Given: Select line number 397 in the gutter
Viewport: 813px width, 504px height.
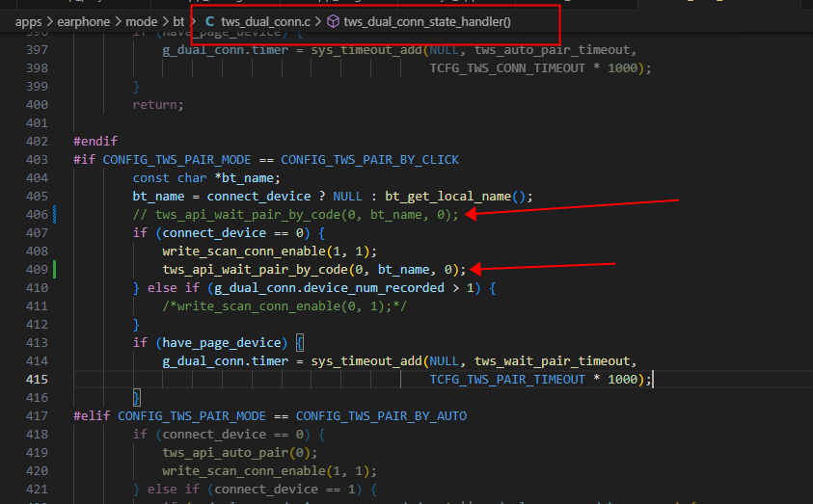Looking at the screenshot, I should pos(37,50).
